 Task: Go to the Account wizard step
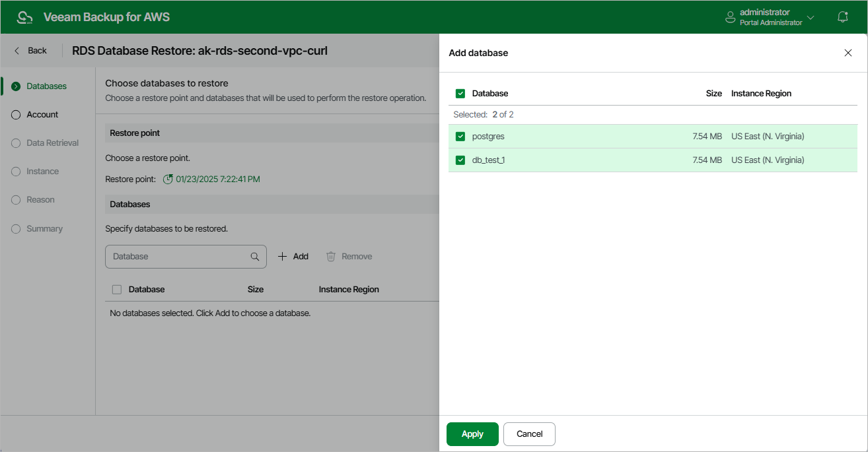tap(42, 115)
